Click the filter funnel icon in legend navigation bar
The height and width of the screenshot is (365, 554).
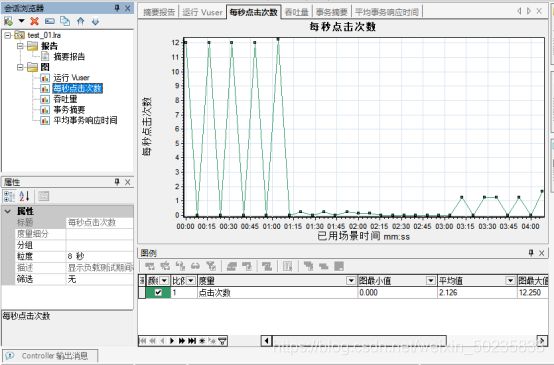pos(222,341)
